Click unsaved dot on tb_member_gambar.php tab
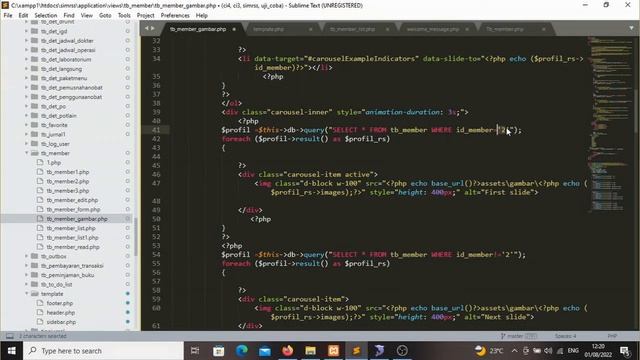 click(234, 29)
